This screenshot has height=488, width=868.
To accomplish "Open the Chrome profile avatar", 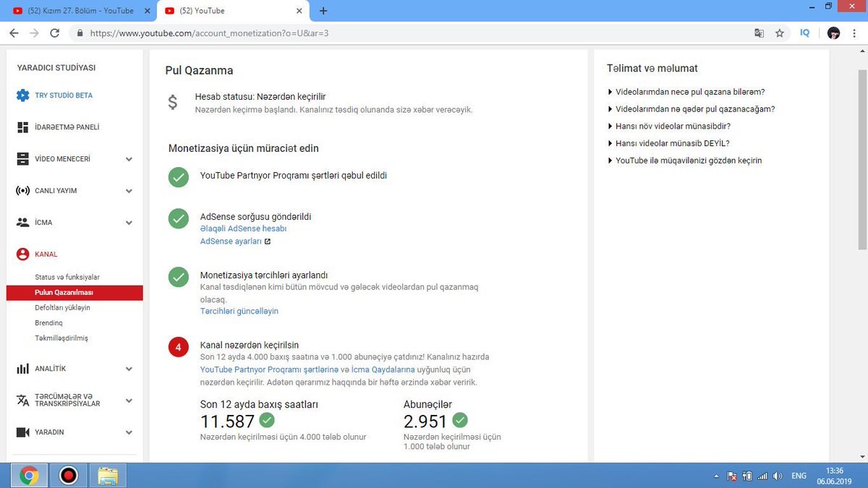I will 833,33.
